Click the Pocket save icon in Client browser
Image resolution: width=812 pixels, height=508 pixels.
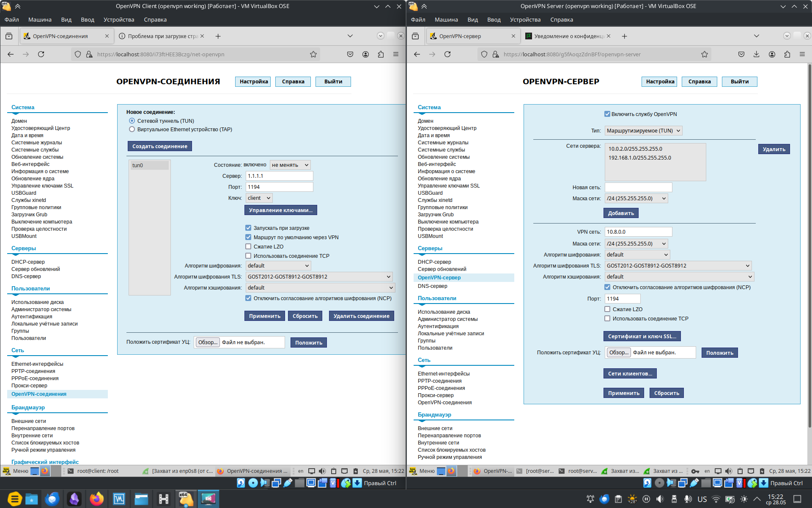click(350, 54)
